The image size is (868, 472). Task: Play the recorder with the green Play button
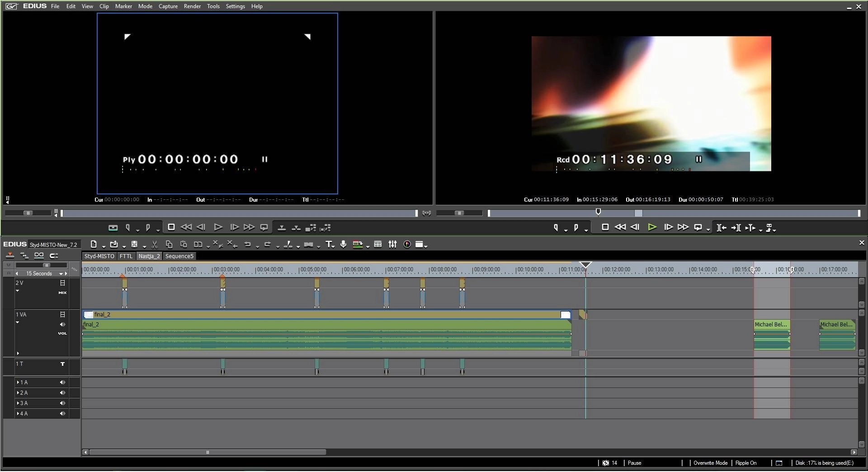(652, 227)
